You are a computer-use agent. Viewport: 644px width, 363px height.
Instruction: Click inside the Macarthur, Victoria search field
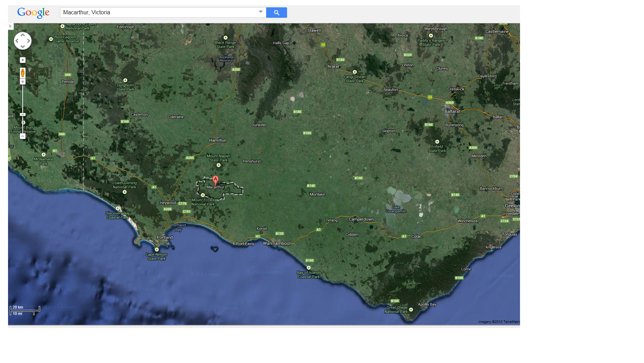157,13
